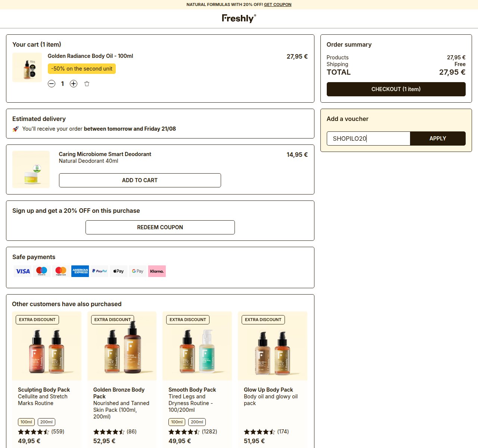Screen dimensions: 478x448
Task: Open Glow Up Body Pack title link
Action: (269, 390)
